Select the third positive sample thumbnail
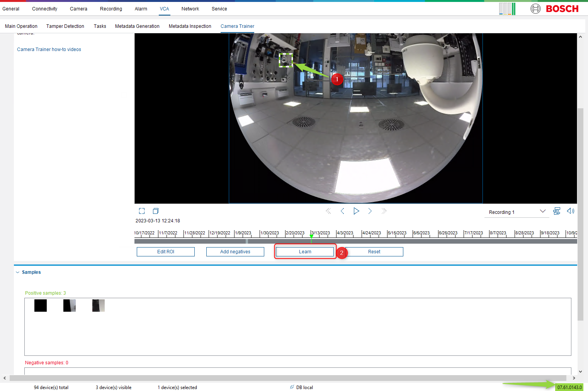 [99, 306]
